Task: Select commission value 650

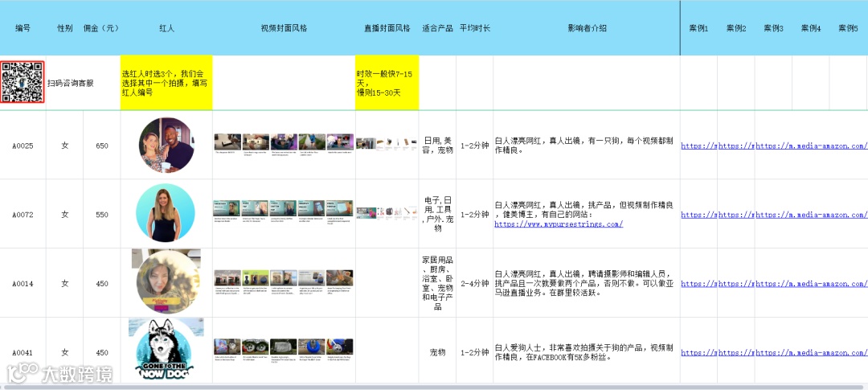Action: coord(102,146)
